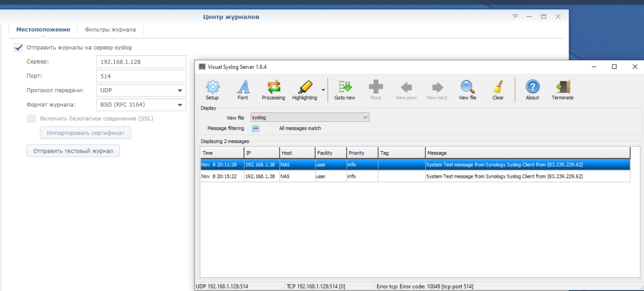This screenshot has height=291, width=644.
Task: Click the Facility column header
Action: pos(331,153)
